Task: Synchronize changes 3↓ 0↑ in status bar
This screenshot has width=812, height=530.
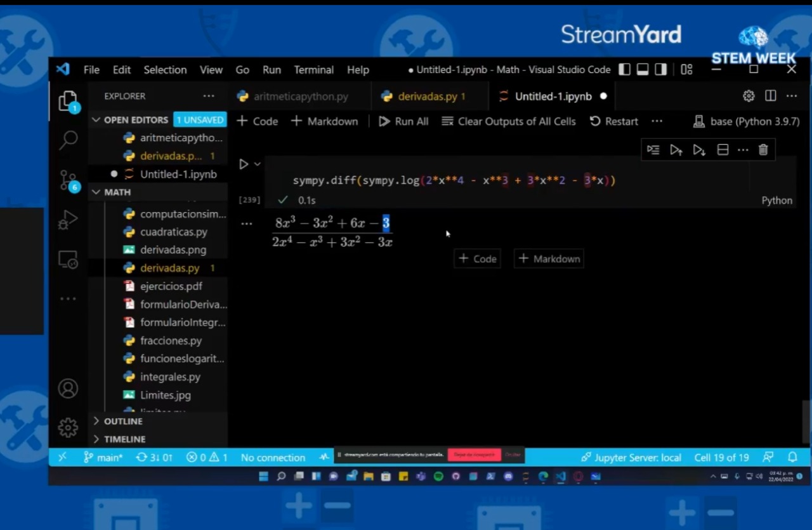Action: (x=154, y=457)
